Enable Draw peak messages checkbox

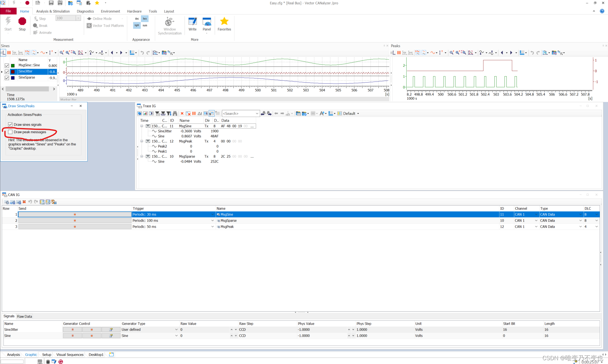point(10,132)
